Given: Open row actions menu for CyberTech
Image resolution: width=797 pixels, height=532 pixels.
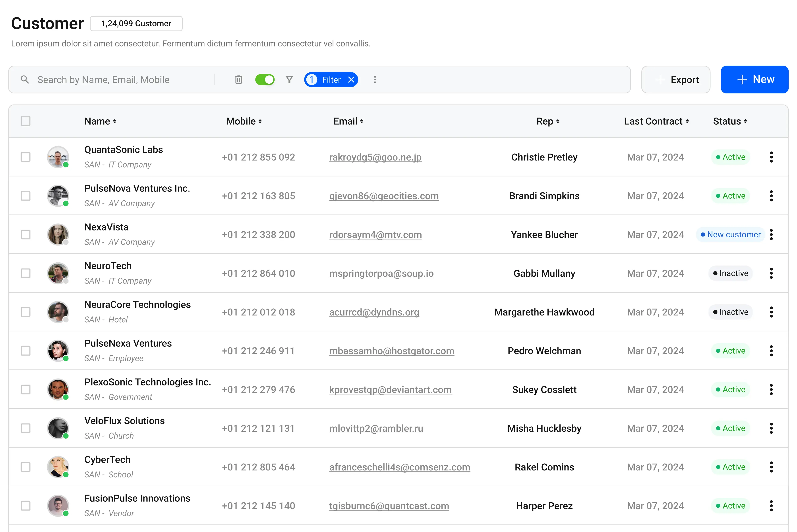Looking at the screenshot, I should 771,467.
